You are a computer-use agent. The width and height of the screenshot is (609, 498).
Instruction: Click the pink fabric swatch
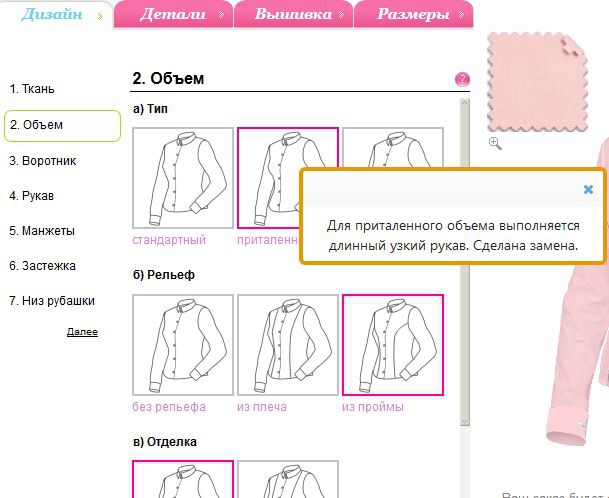tap(535, 82)
